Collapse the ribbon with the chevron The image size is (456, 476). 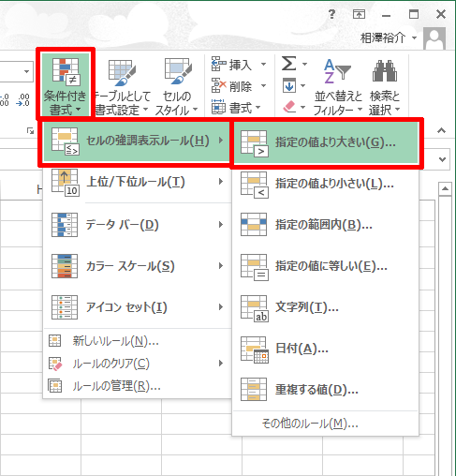(441, 130)
